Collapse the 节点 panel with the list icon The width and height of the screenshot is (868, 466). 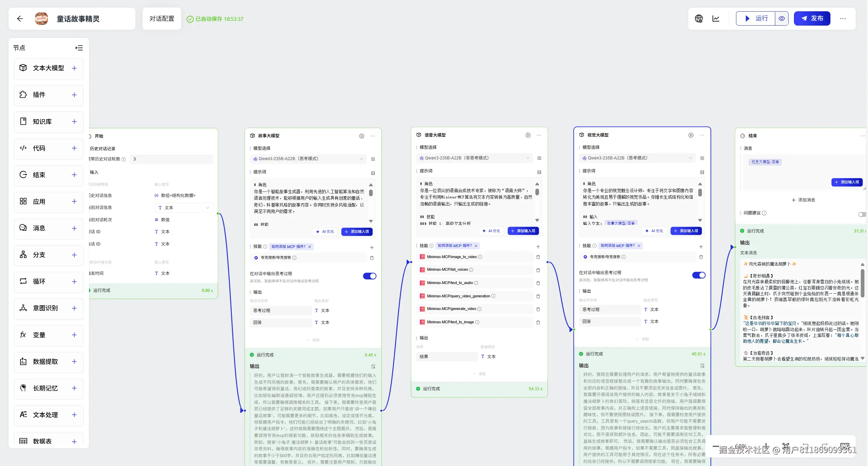(79, 48)
